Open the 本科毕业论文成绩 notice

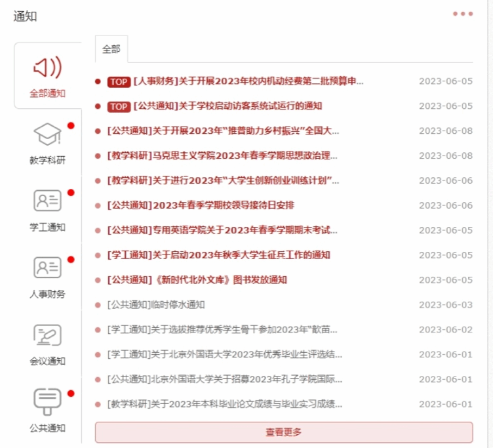[x=224, y=404]
